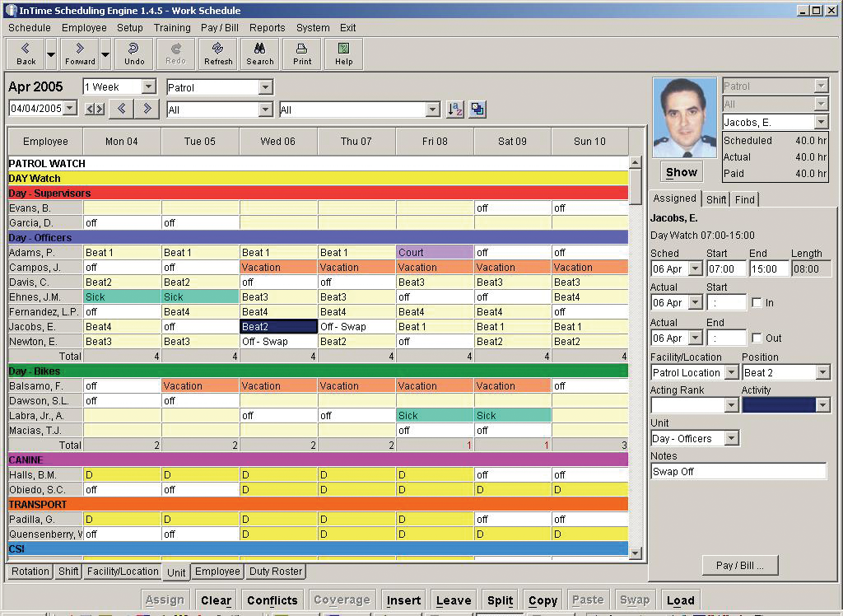Open Search from the toolbar

259,54
